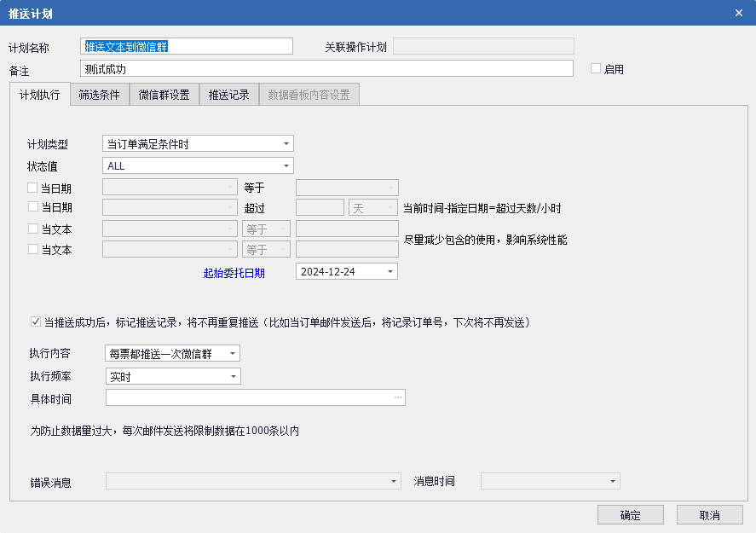
Task: Click the 超过 number input field
Action: pyautogui.click(x=320, y=208)
